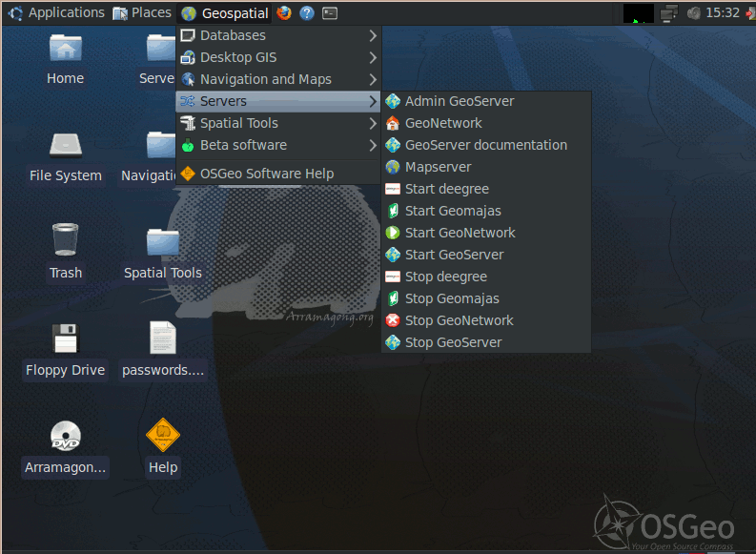Click the volume control tray icon

pyautogui.click(x=693, y=13)
